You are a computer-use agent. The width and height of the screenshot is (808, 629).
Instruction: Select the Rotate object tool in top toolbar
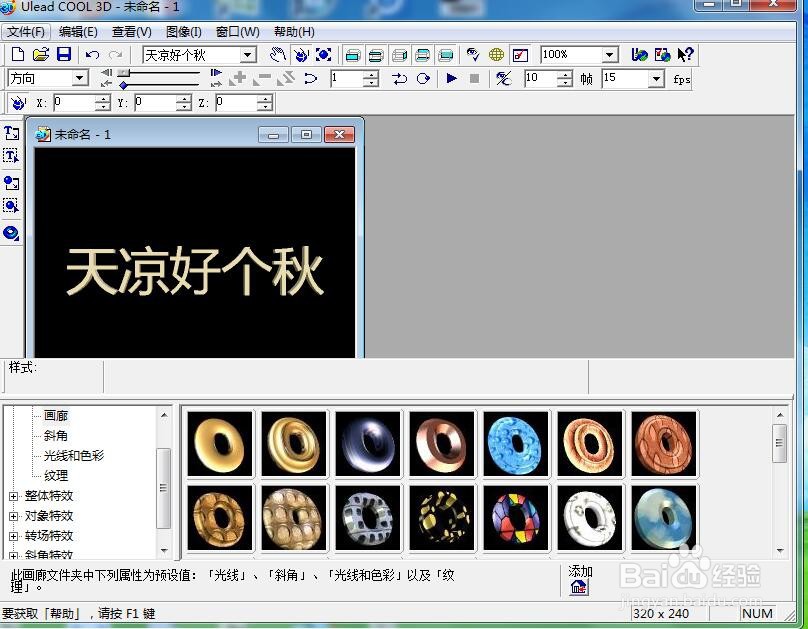301,55
